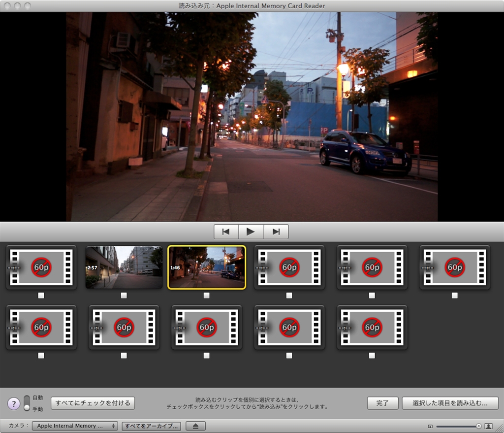The width and height of the screenshot is (504, 433).
Task: Click the play button under the preview
Action: 251,232
